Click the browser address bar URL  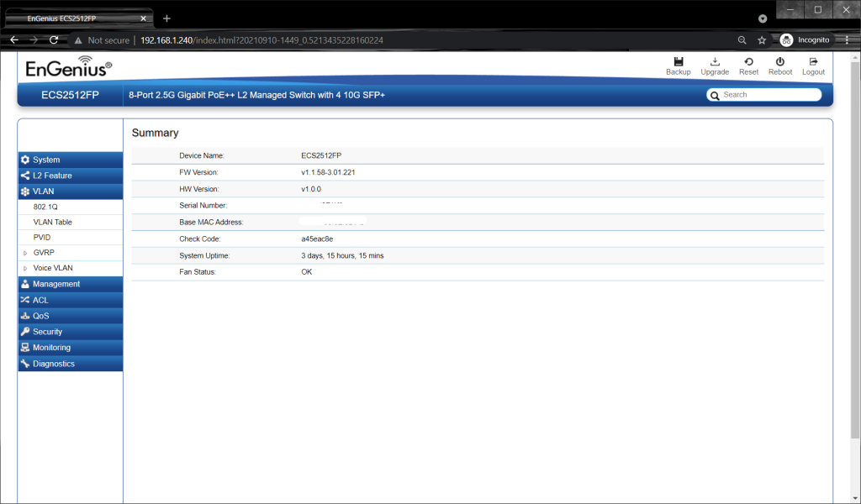pyautogui.click(x=262, y=40)
